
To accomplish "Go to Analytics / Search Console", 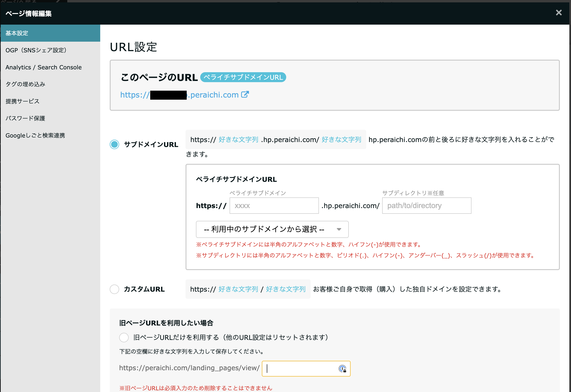I will [x=50, y=67].
